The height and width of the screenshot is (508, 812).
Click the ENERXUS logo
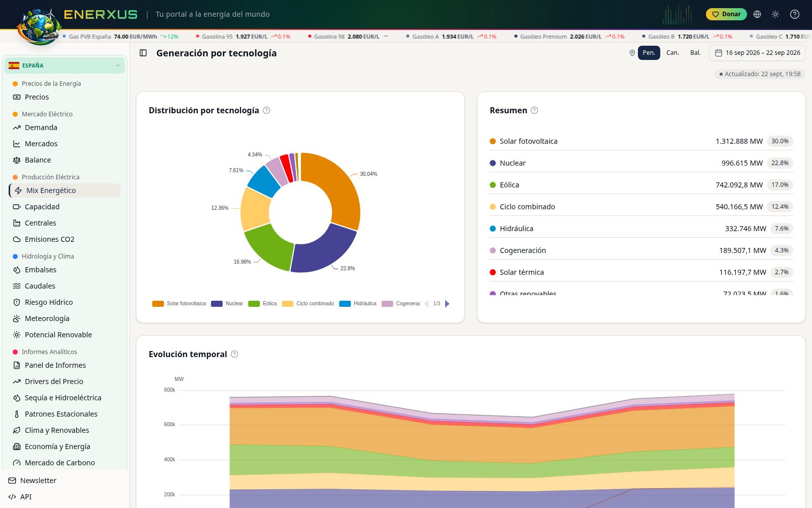point(100,14)
